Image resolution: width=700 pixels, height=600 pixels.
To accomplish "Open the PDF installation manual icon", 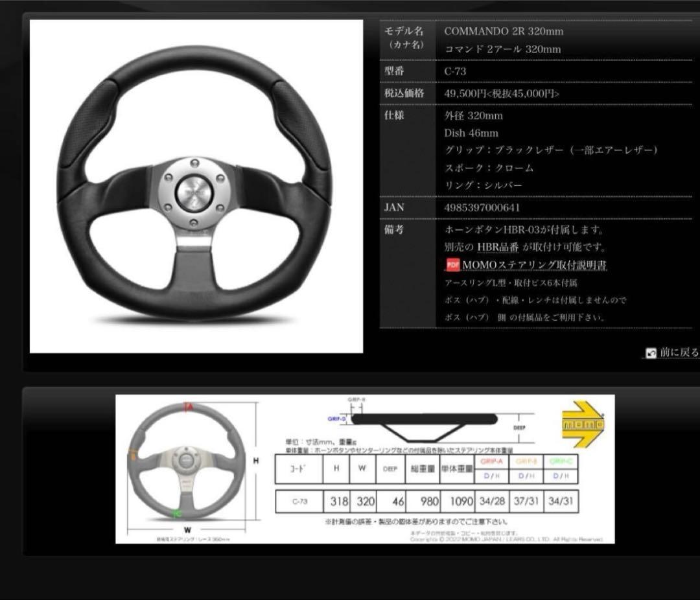I will (452, 264).
